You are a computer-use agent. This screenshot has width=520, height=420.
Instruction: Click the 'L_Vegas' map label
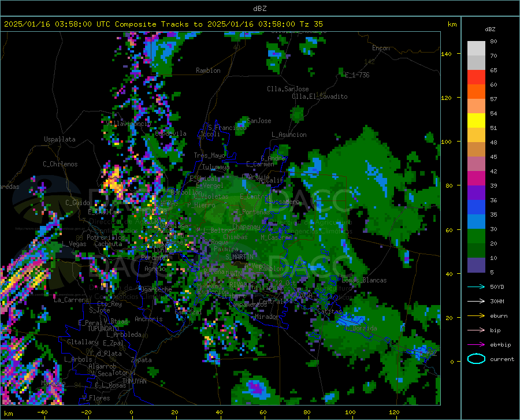pyautogui.click(x=74, y=244)
